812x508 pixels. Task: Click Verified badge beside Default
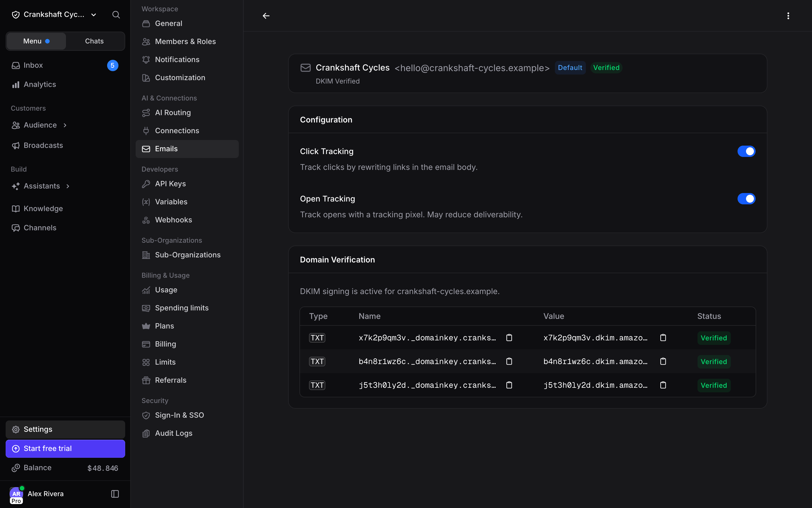click(x=606, y=67)
